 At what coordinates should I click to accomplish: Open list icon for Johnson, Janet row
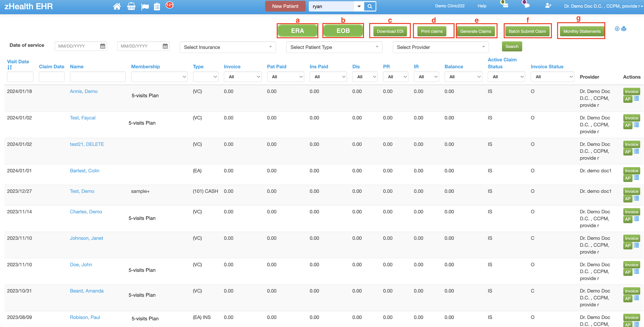click(x=636, y=245)
